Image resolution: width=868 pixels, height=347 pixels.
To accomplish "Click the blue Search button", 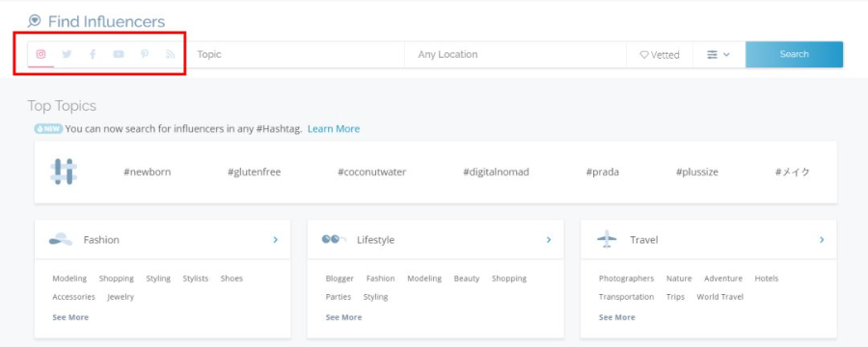I will (x=794, y=54).
